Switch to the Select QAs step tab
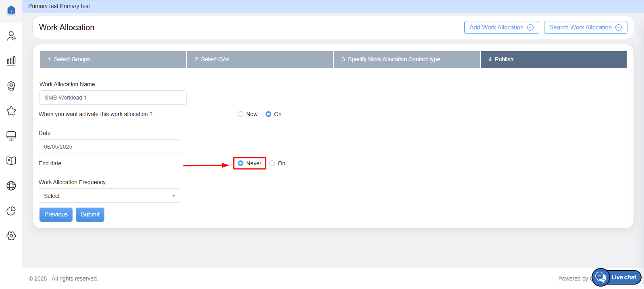 click(x=260, y=59)
